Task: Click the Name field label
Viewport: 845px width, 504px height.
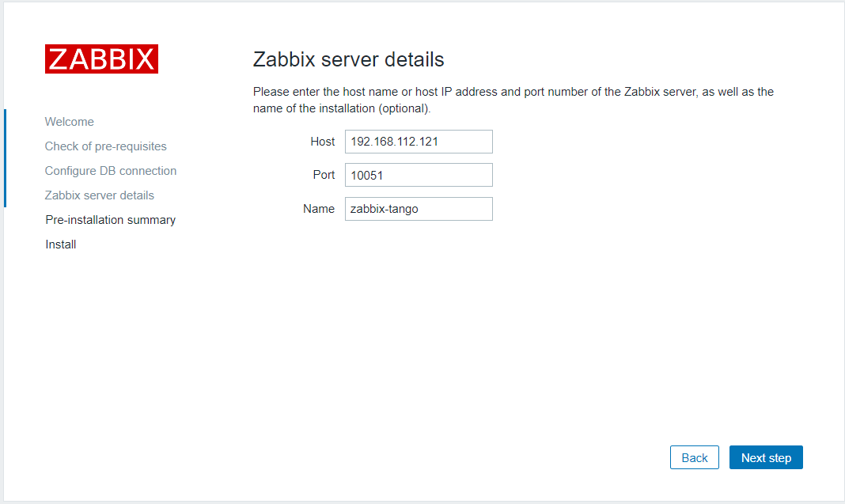Action: (319, 209)
